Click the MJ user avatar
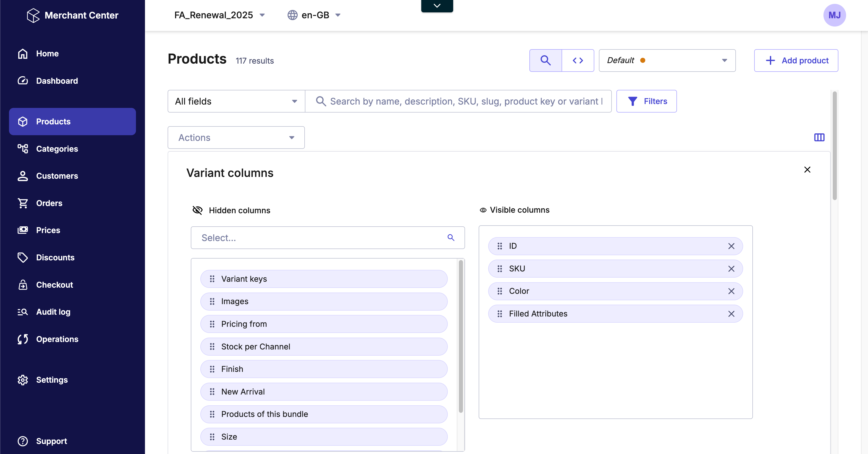 pyautogui.click(x=834, y=15)
